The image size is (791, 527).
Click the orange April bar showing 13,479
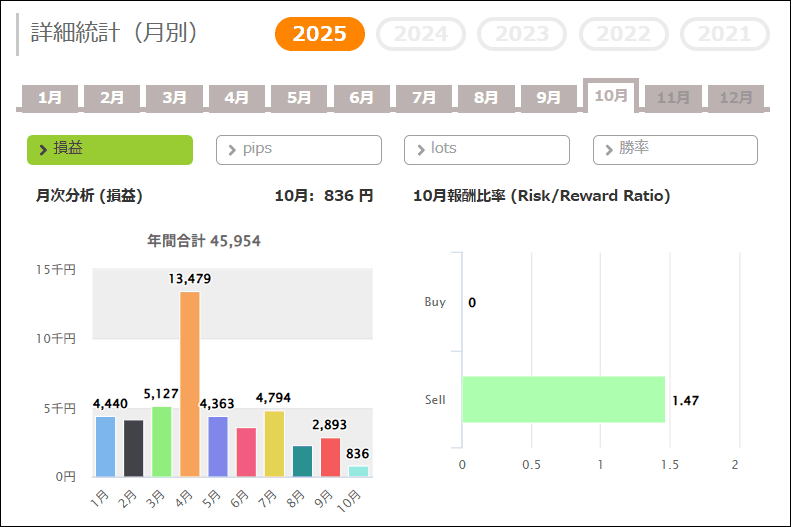[190, 384]
